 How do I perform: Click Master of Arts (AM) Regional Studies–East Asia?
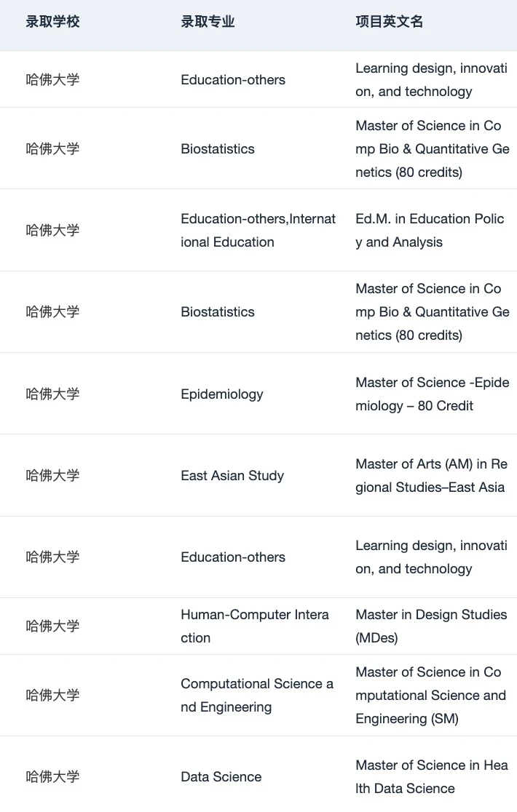pyautogui.click(x=431, y=475)
